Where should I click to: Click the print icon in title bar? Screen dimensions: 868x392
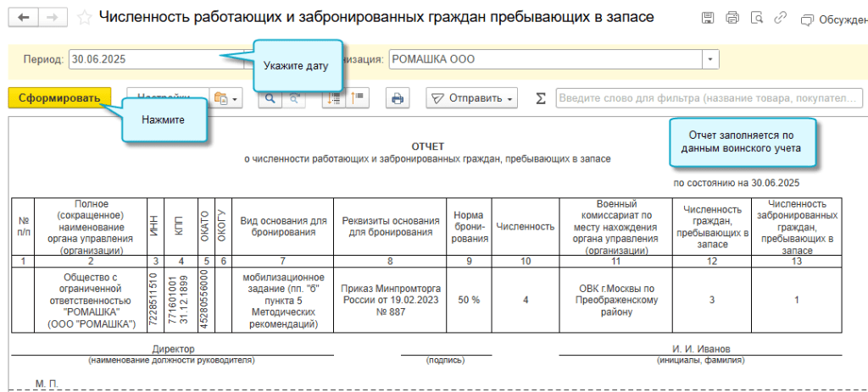tap(732, 18)
